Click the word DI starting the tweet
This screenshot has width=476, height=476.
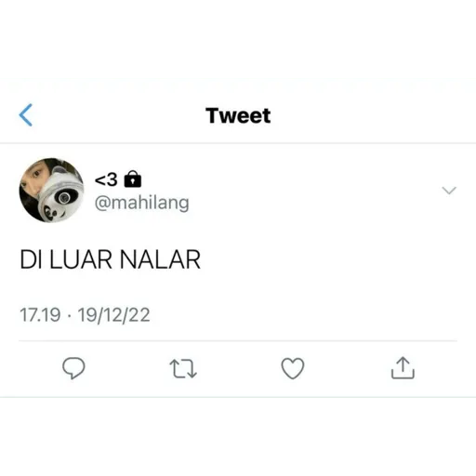pyautogui.click(x=31, y=259)
